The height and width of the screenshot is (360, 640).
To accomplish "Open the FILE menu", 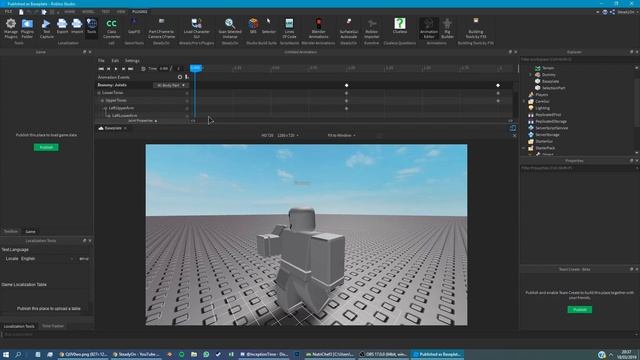I will tap(8, 12).
